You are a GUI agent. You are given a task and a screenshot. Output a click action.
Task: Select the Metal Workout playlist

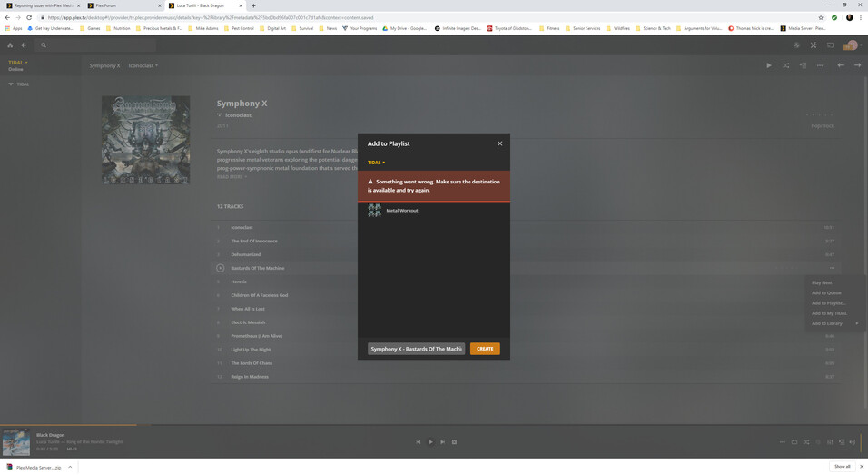coord(433,211)
